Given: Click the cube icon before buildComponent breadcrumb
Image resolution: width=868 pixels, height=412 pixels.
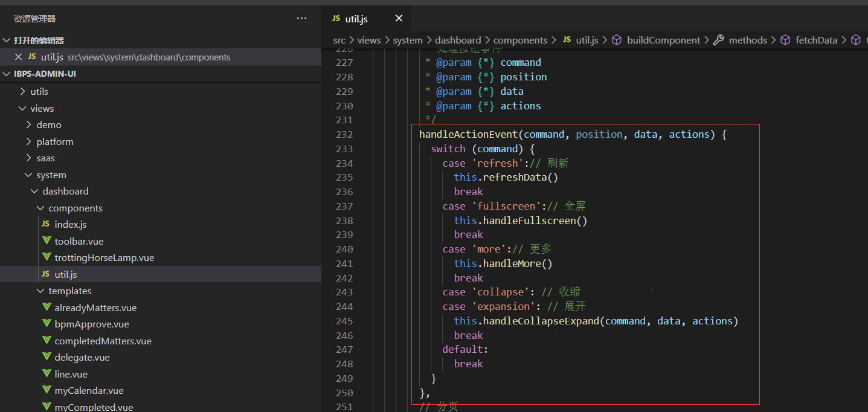Looking at the screenshot, I should pos(617,40).
